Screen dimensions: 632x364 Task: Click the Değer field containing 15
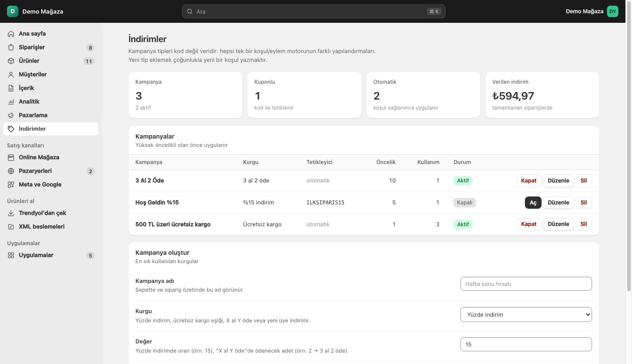526,344
